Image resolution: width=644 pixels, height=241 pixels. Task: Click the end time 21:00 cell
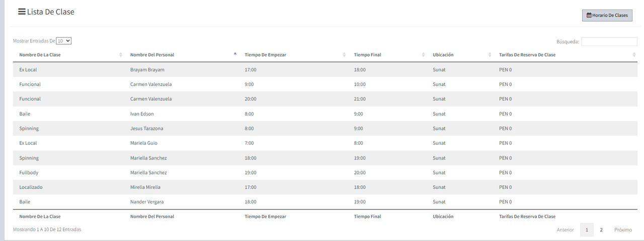click(360, 99)
